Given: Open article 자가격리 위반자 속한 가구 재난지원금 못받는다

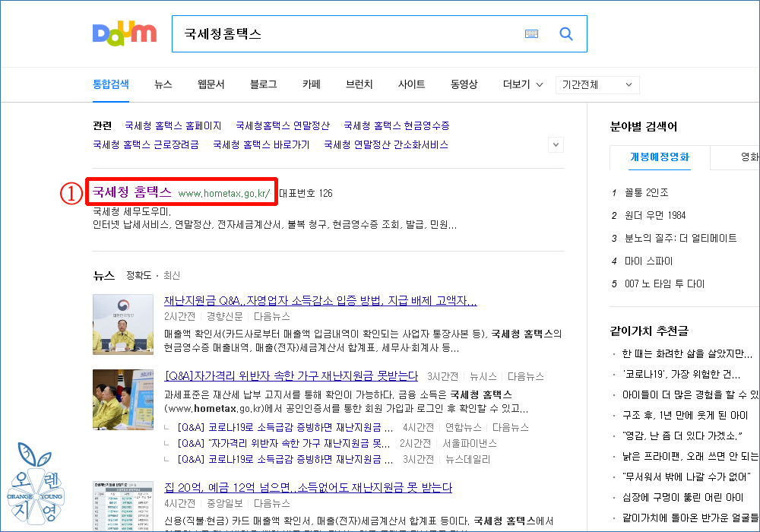Looking at the screenshot, I should click(x=291, y=375).
